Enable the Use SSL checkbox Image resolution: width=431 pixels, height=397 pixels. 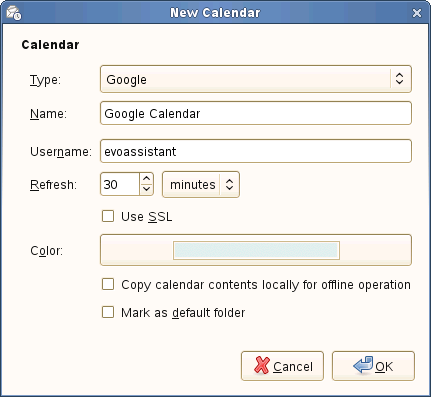tap(108, 216)
